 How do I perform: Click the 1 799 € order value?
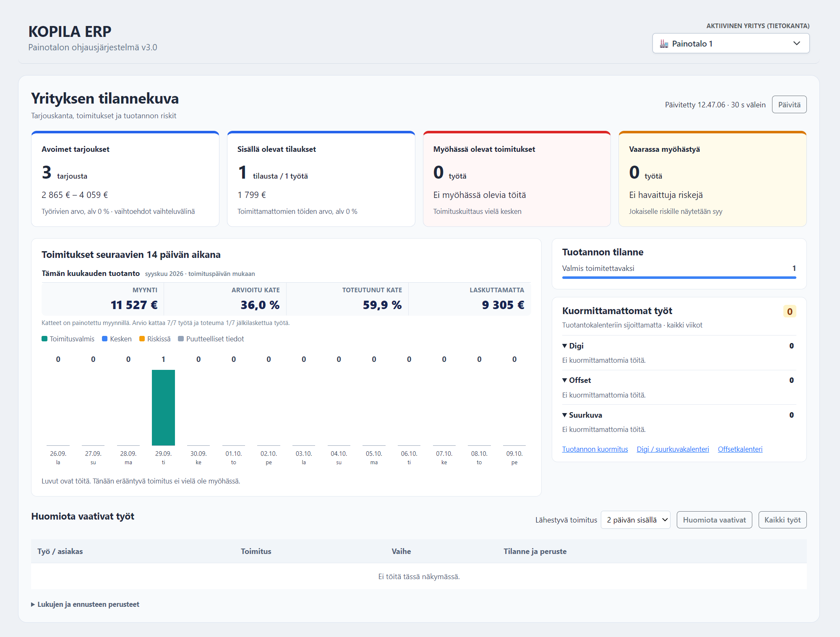tap(252, 195)
